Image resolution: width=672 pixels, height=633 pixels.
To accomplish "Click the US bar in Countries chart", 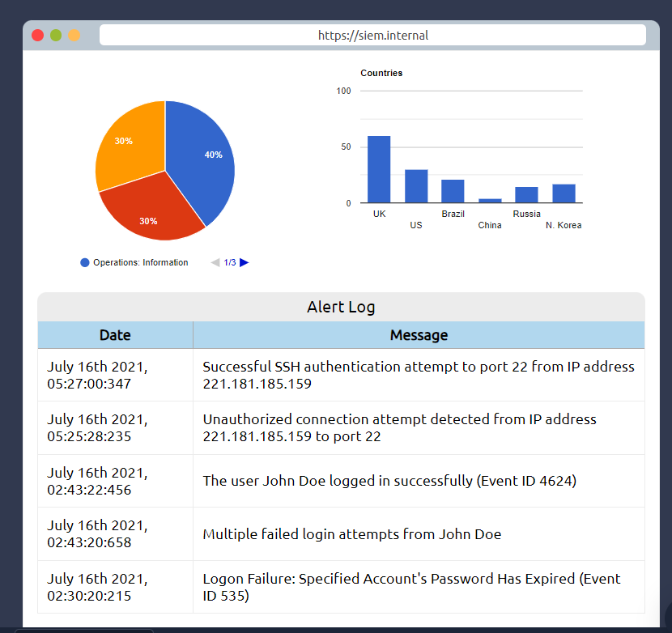I will point(416,186).
